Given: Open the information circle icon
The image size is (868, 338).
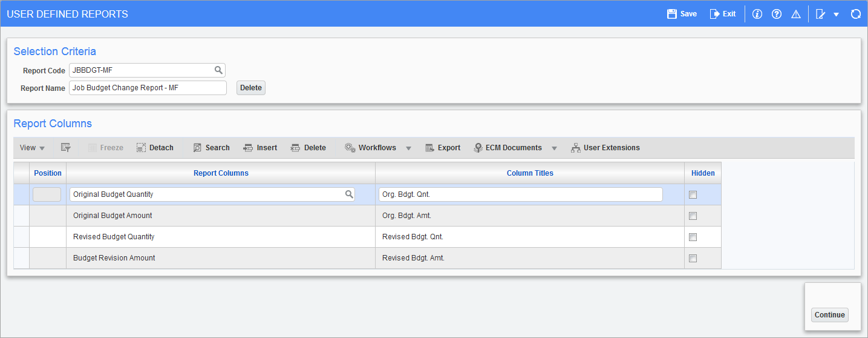Looking at the screenshot, I should coord(757,14).
